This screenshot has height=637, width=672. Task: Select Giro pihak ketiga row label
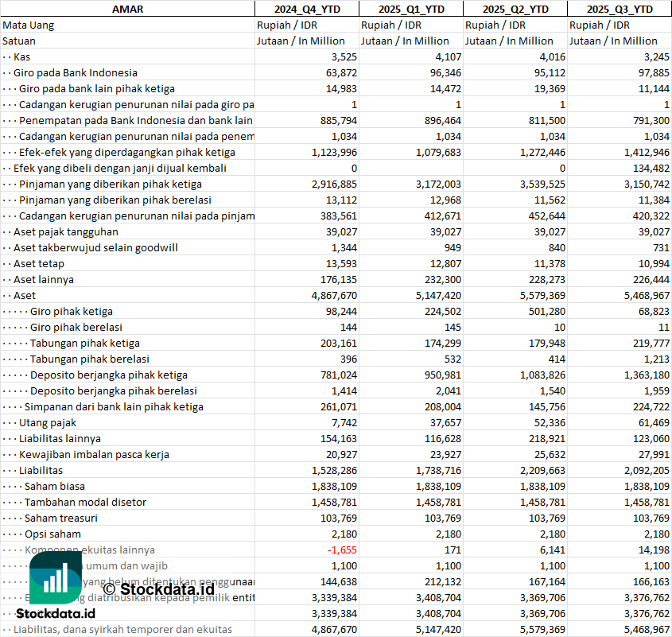pos(71,311)
